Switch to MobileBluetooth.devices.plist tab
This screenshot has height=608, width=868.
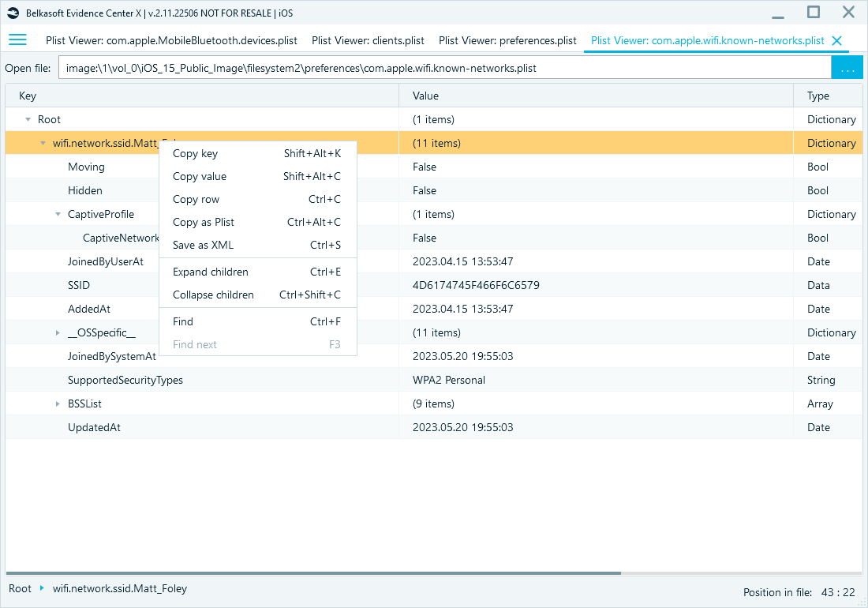pos(171,40)
